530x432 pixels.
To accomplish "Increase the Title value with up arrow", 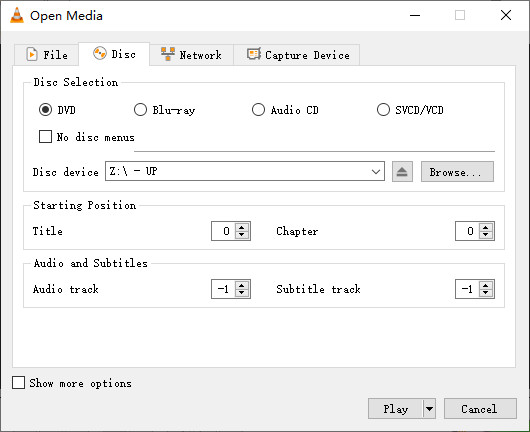I will tap(242, 227).
